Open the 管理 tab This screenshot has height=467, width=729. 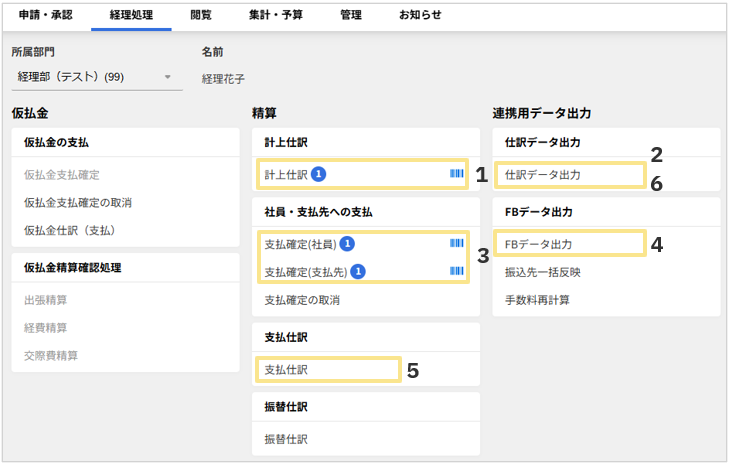pyautogui.click(x=350, y=16)
